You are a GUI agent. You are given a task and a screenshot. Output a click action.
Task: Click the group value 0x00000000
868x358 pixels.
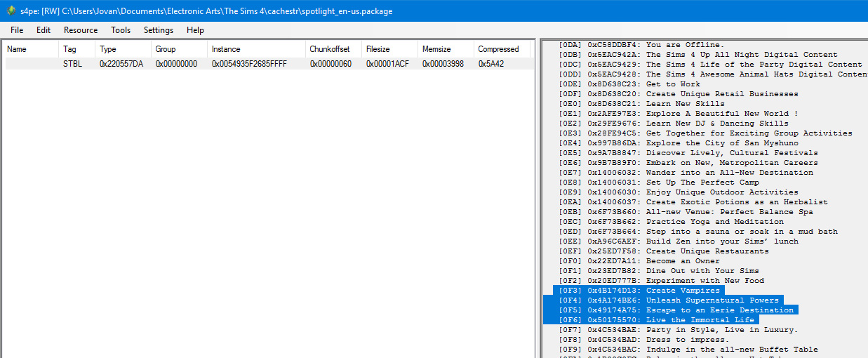(x=176, y=64)
